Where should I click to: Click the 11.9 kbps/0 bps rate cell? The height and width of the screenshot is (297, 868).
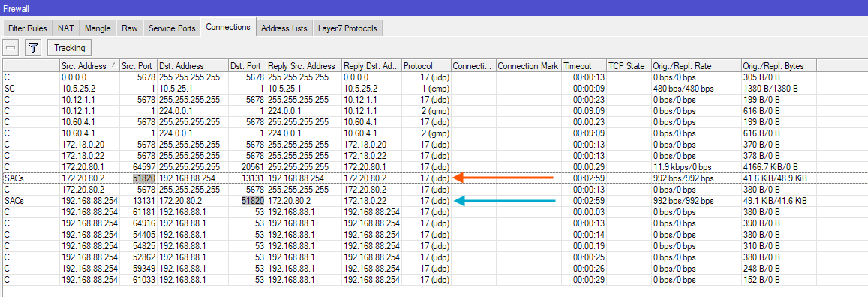coord(696,166)
